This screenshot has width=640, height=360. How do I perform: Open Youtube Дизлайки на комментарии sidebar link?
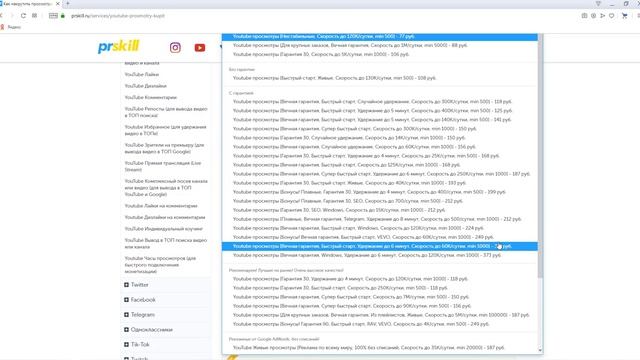point(164,217)
